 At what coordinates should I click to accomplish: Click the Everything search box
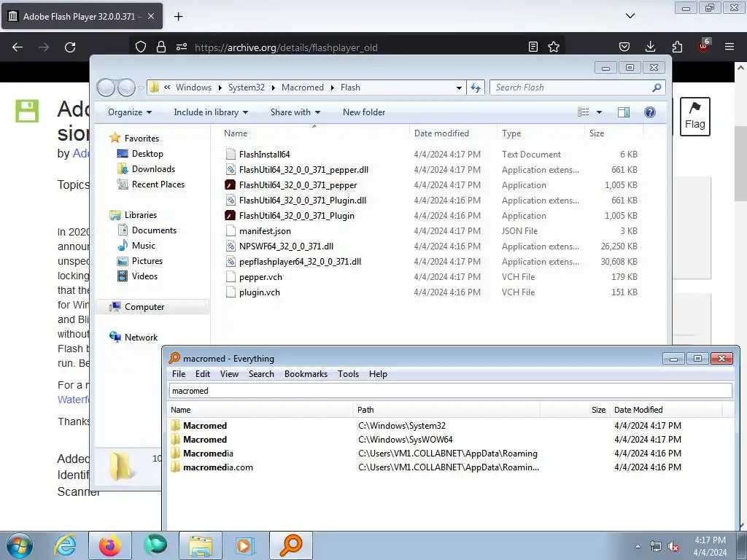[450, 391]
